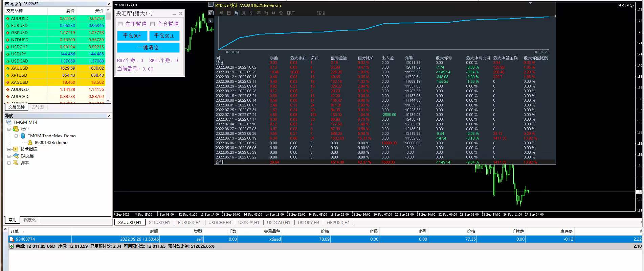
Task: Click the XAUUSD up-arrow symbol icon
Action: (8, 68)
